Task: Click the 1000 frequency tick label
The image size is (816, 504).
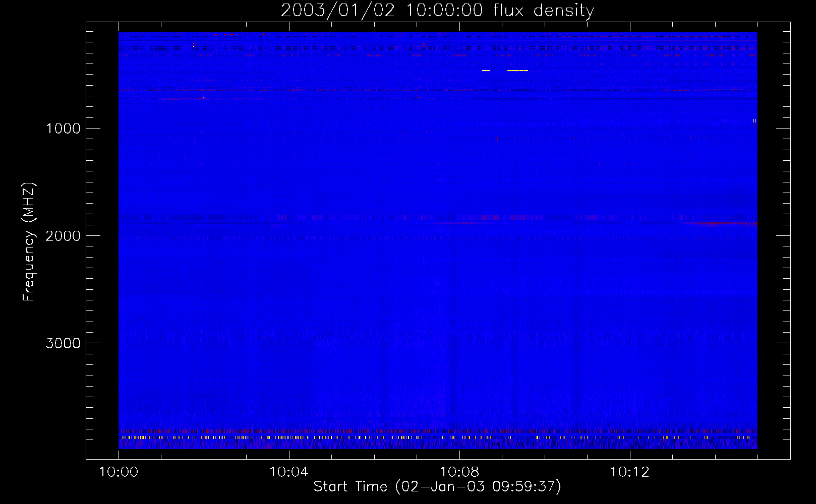Action: pyautogui.click(x=63, y=129)
